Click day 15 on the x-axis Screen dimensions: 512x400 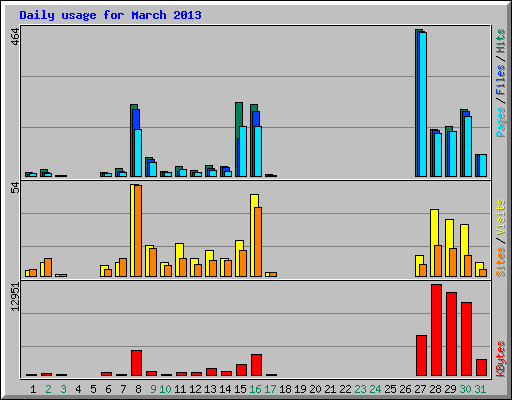(240, 389)
